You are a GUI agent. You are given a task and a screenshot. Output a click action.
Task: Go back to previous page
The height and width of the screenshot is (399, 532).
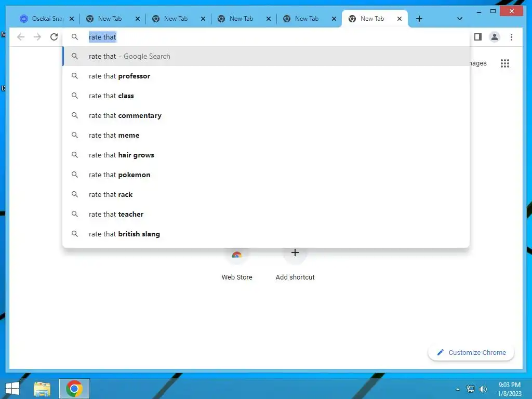(21, 37)
